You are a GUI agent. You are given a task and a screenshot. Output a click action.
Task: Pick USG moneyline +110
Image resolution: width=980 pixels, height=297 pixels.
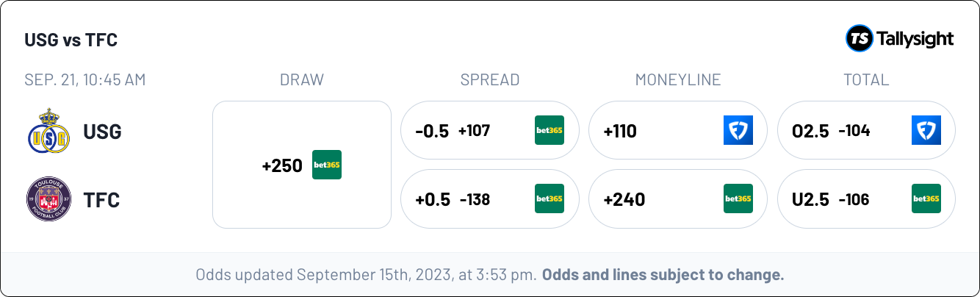pyautogui.click(x=678, y=130)
